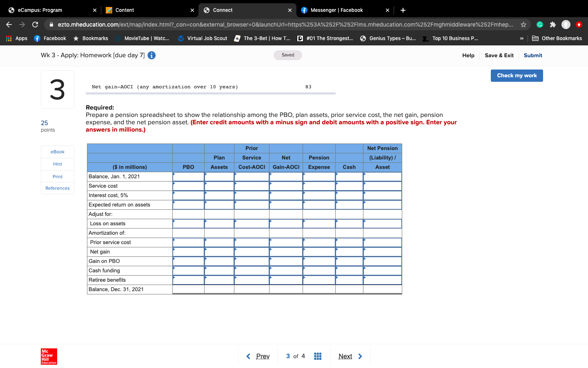Viewport: 588px width, 368px height.
Task: Open the Hint resource
Action: (58, 164)
